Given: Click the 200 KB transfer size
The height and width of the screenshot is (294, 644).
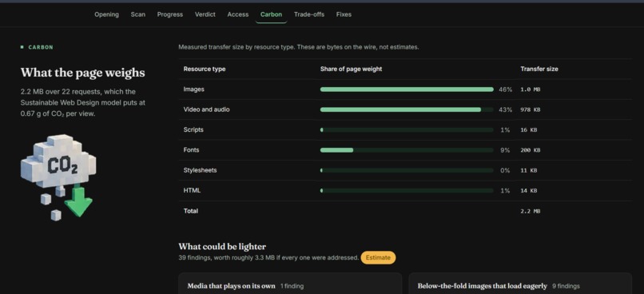Looking at the screenshot, I should [x=531, y=150].
